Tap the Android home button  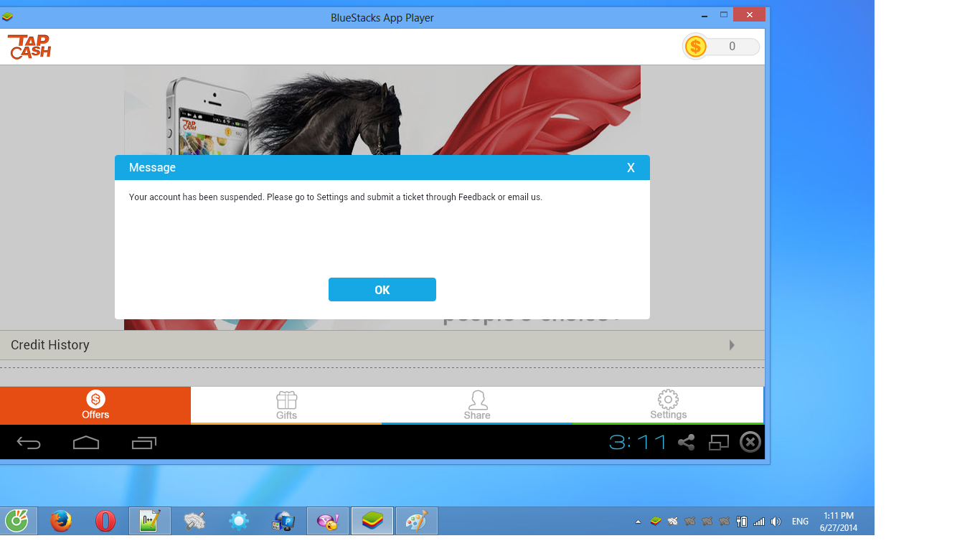point(86,443)
